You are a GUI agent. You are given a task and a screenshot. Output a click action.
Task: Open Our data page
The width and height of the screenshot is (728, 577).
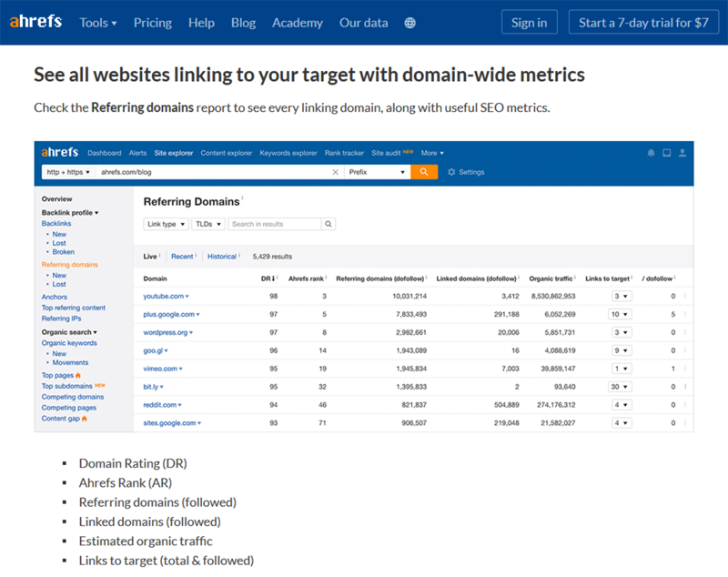click(363, 23)
